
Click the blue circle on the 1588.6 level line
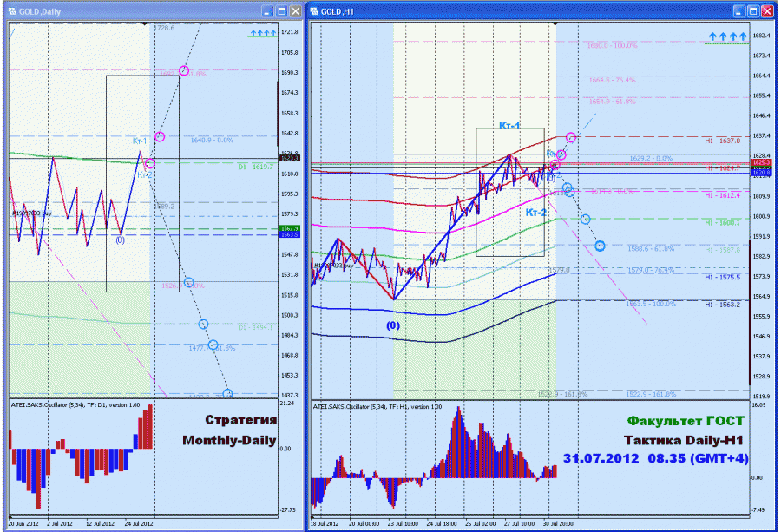coord(600,246)
